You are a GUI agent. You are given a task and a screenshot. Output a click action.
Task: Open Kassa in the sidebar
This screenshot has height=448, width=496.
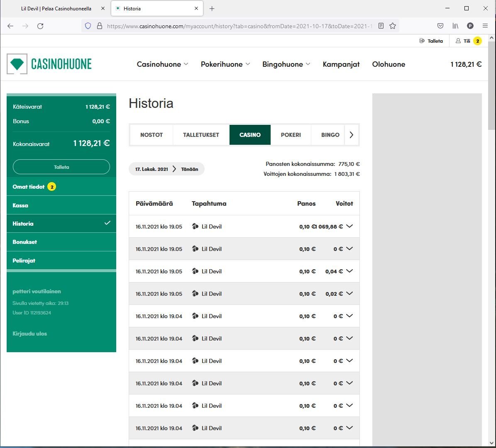[61, 205]
